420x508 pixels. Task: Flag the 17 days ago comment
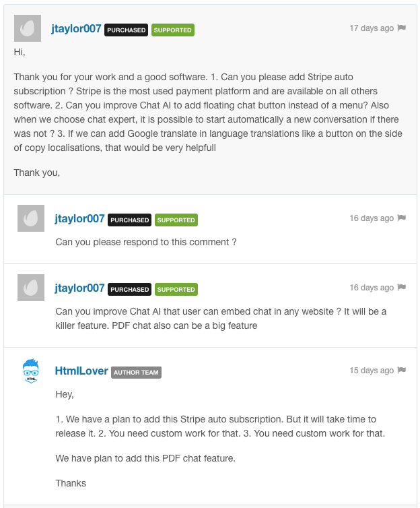tap(402, 28)
